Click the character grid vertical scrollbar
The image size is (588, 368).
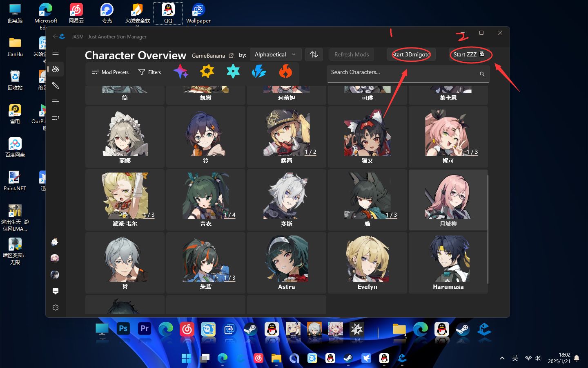488,229
